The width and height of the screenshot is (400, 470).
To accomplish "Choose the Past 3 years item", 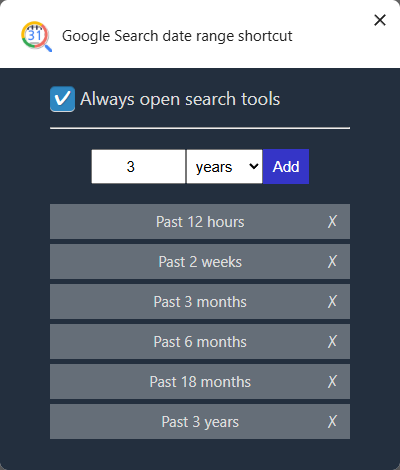I will coord(200,421).
